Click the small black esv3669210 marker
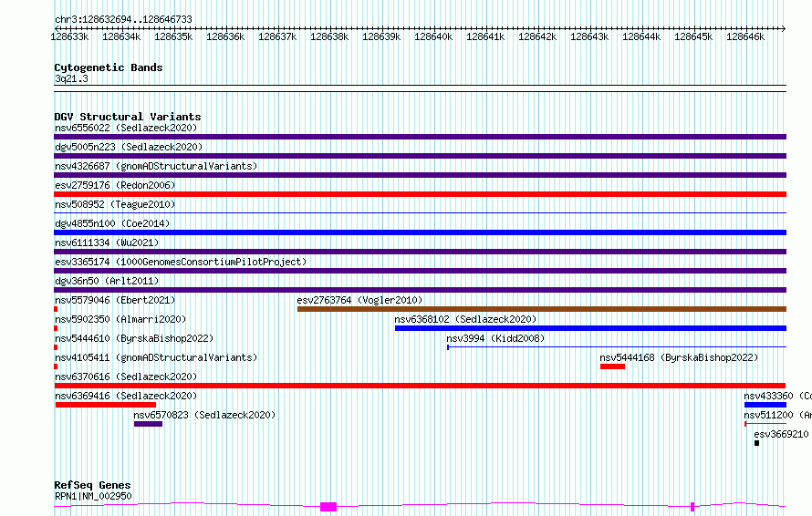The image size is (812, 516). click(x=756, y=443)
